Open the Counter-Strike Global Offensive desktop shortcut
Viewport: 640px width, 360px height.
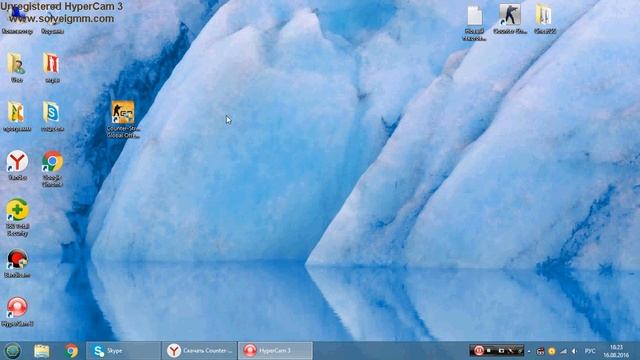pyautogui.click(x=123, y=119)
